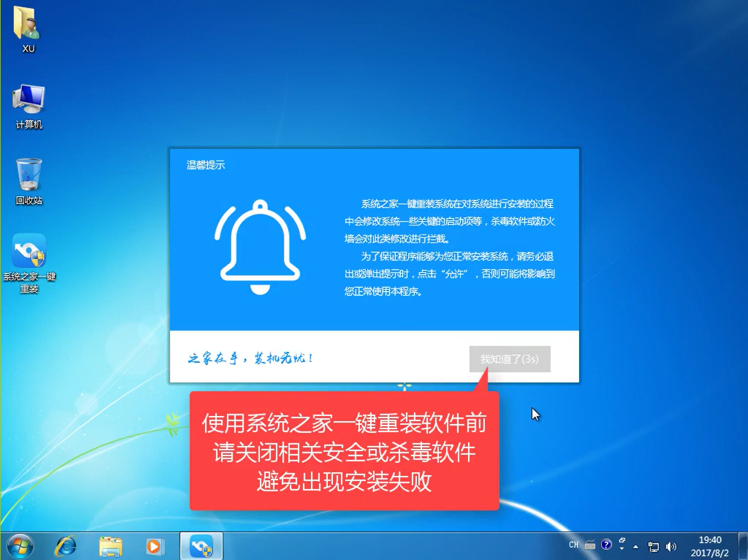Click the keyboard input icon in tray
The image size is (748, 560).
(x=589, y=545)
